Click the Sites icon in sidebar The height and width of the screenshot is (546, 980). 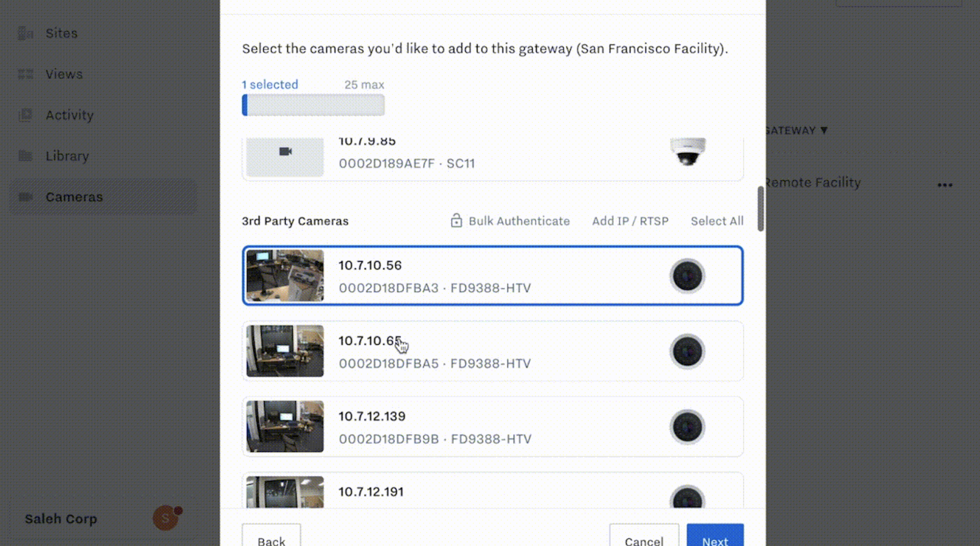(26, 33)
